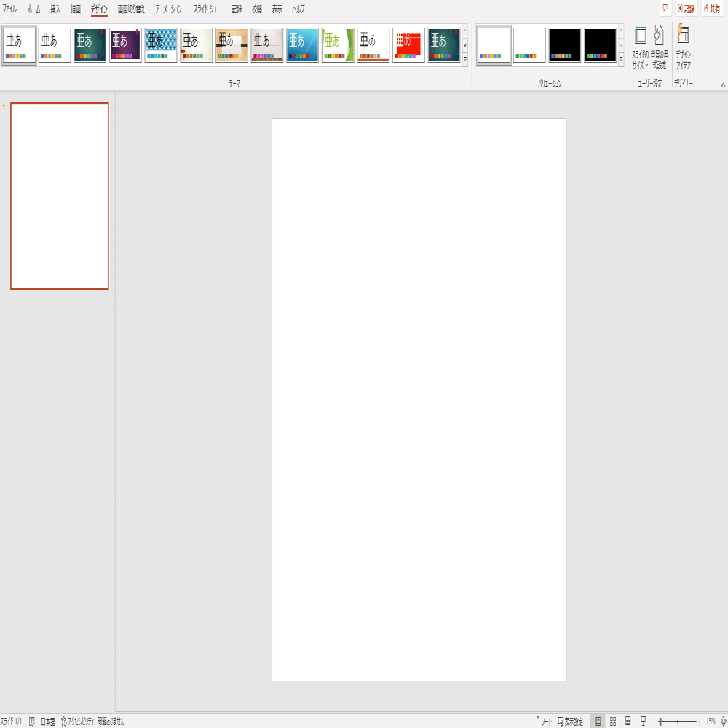Apply the tan wood-textured theme
The height and width of the screenshot is (728, 728).
pyautogui.click(x=232, y=45)
